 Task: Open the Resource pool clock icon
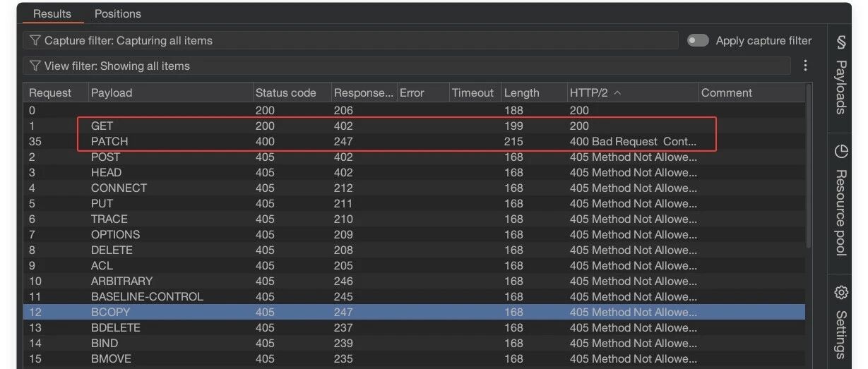pyautogui.click(x=840, y=151)
